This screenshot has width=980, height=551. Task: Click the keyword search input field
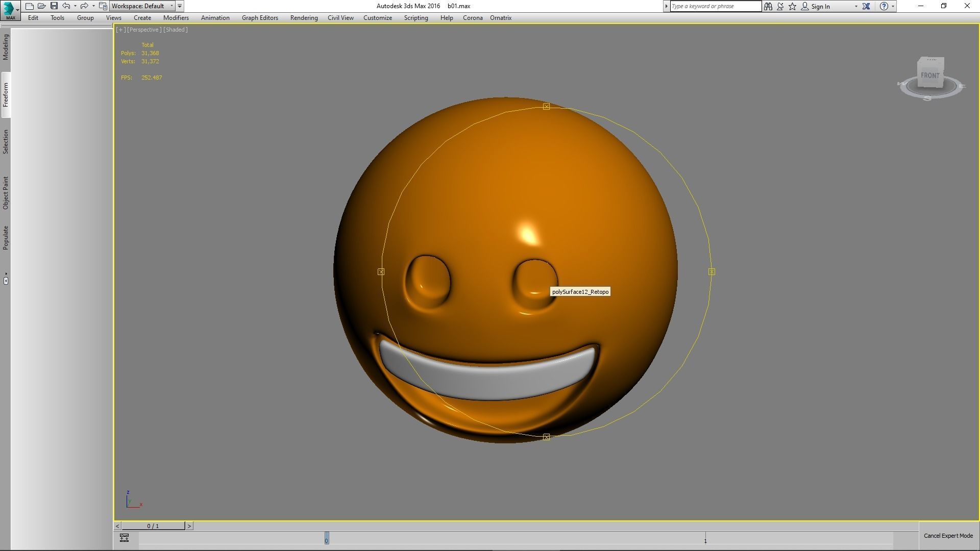coord(716,6)
